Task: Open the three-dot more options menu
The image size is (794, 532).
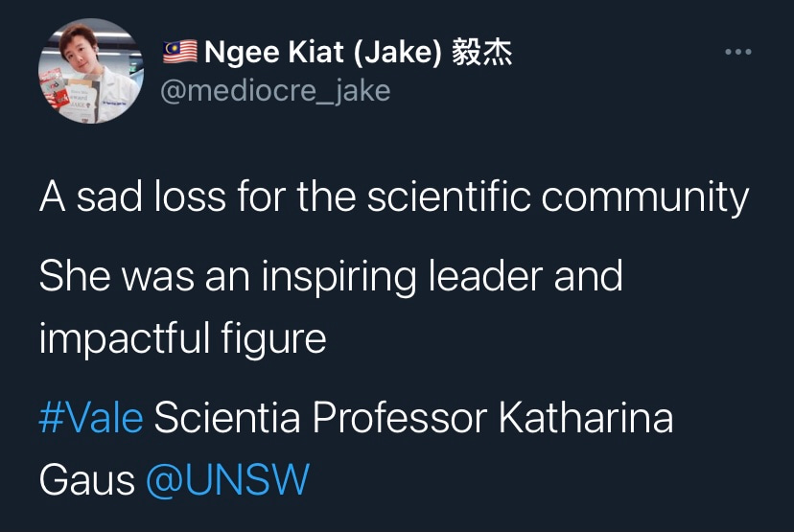Action: [737, 52]
